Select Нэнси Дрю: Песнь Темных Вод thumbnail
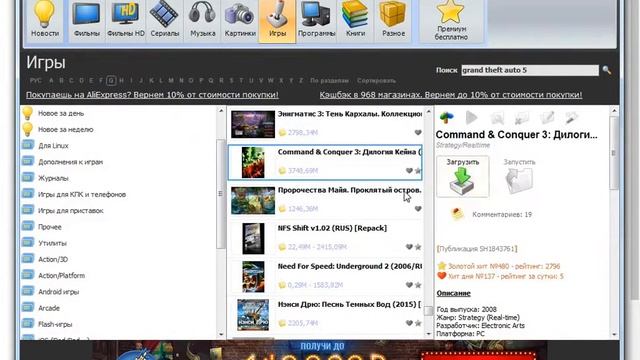The width and height of the screenshot is (640, 360). 253,315
